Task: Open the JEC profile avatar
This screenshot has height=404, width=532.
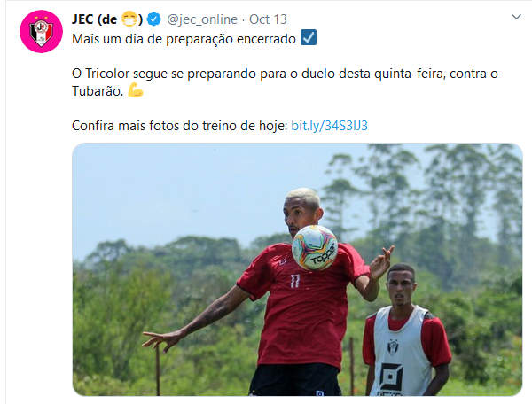Action: [41, 31]
